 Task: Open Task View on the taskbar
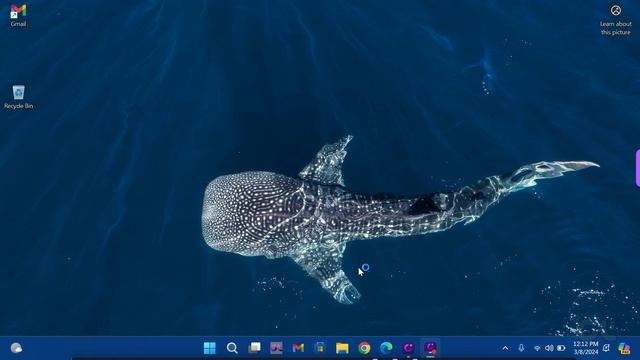click(x=254, y=348)
